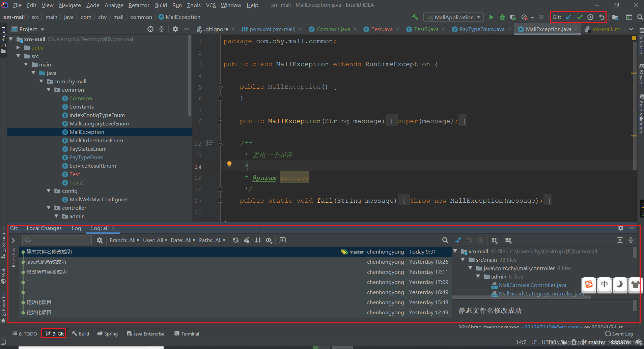The image size is (644, 349).
Task: Open MallCarouselController.java in commit details
Action: 532,285
